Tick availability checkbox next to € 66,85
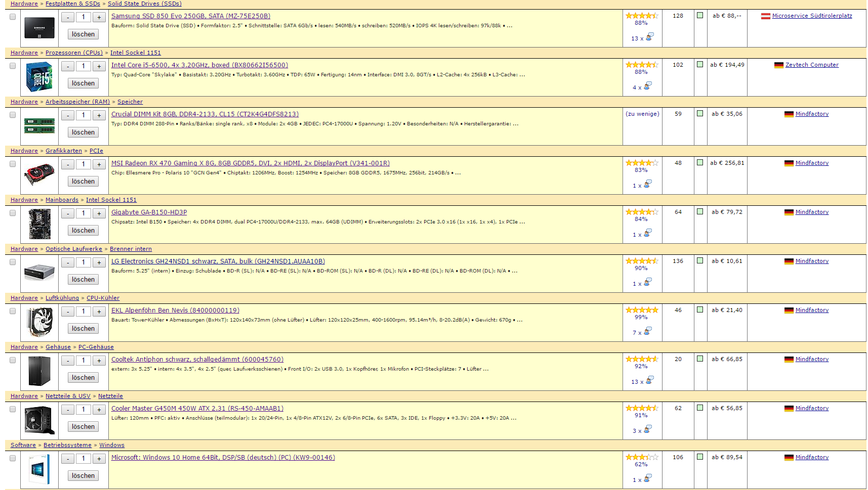The height and width of the screenshot is (490, 868). pos(700,359)
